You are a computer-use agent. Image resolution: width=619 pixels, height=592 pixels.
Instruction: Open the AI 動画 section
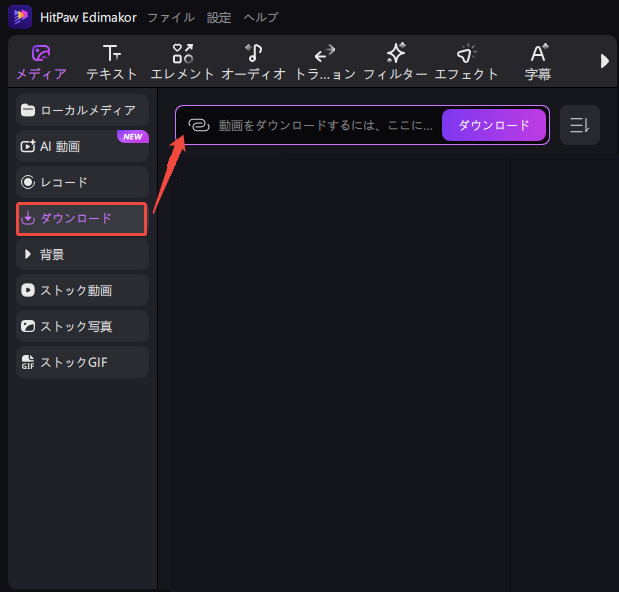point(82,146)
